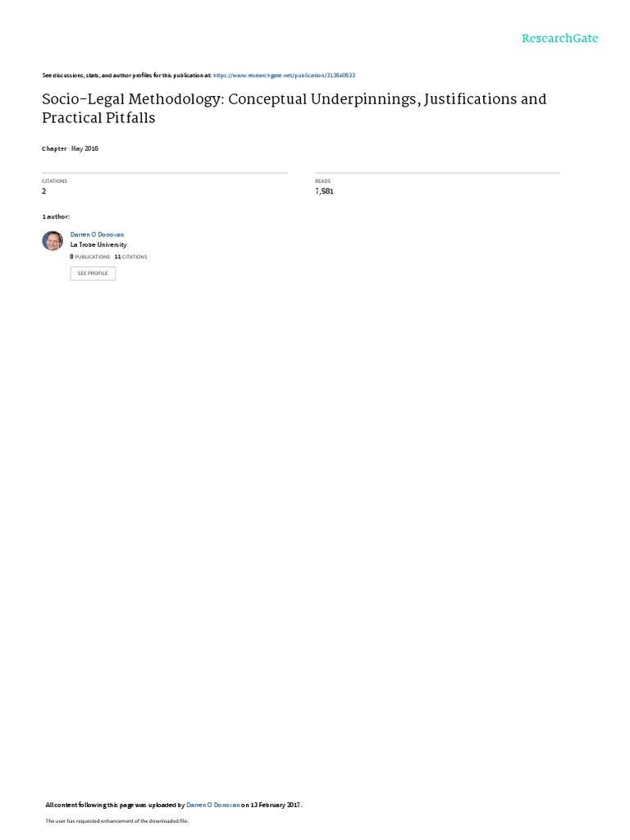The image size is (630, 840).
Task: Click Darren O Donovan's profile photo
Action: tap(52, 241)
